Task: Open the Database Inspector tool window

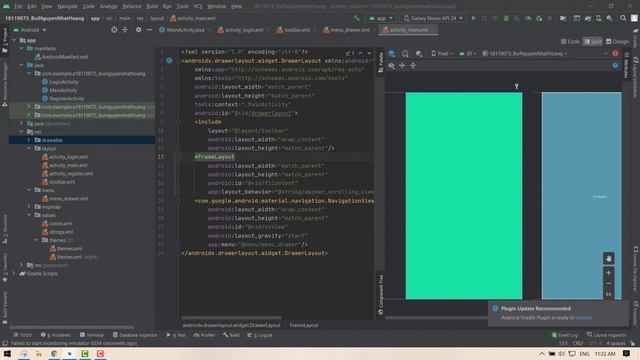Action: (x=135, y=335)
